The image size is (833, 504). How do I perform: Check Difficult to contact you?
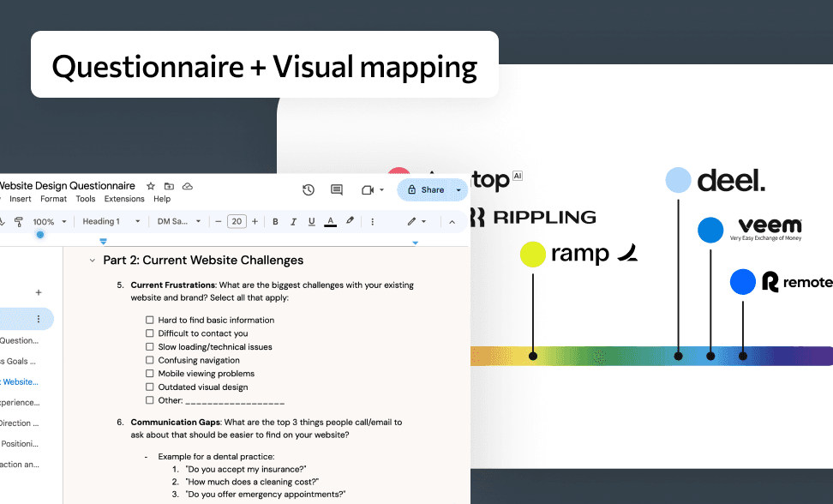pos(150,333)
